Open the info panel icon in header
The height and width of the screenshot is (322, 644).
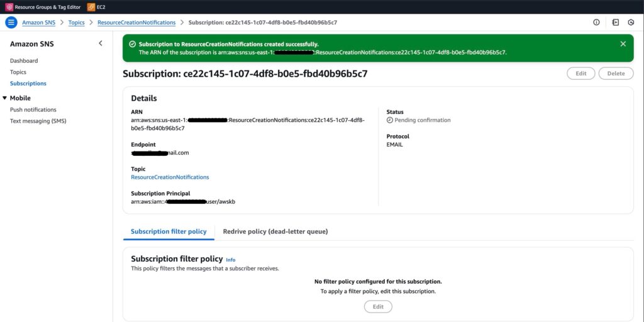pos(596,23)
